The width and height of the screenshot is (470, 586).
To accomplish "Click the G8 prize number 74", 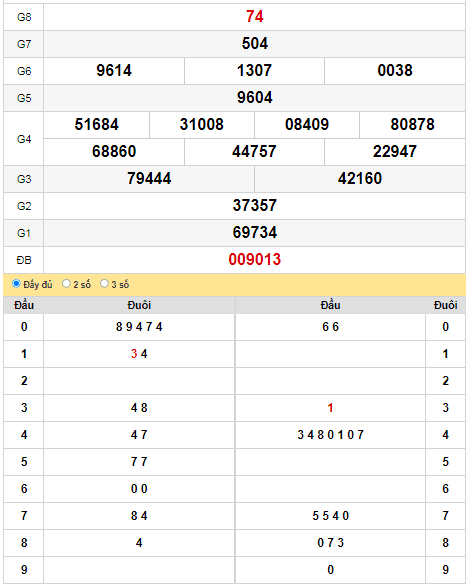I will [254, 17].
